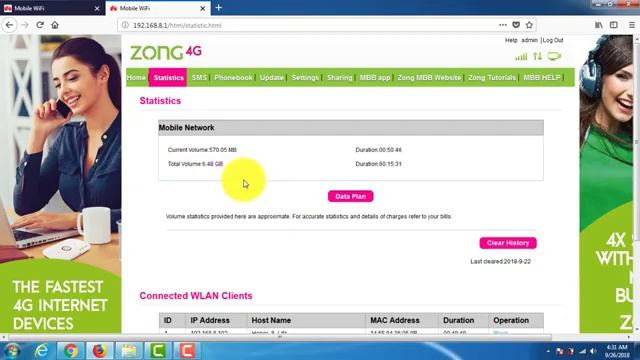The width and height of the screenshot is (640, 360).
Task: Click the Log Out link
Action: (x=553, y=40)
